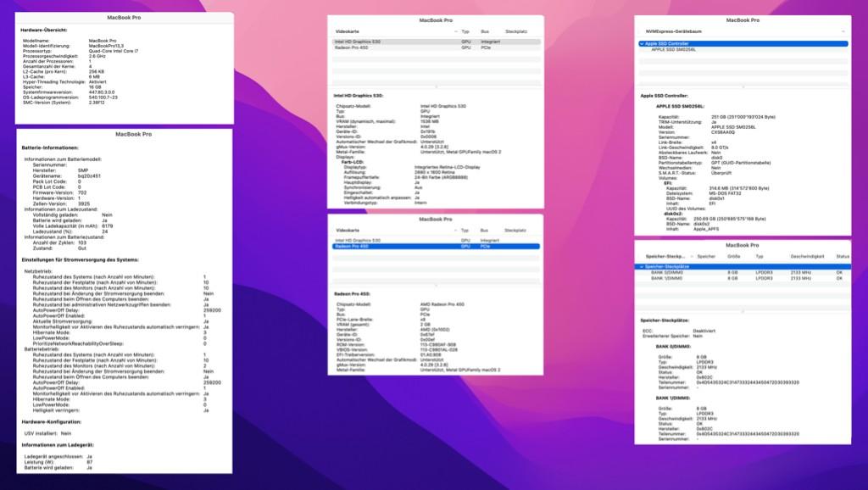
Task: Click NVMExpress-Gerätebaum column header
Action: [673, 31]
